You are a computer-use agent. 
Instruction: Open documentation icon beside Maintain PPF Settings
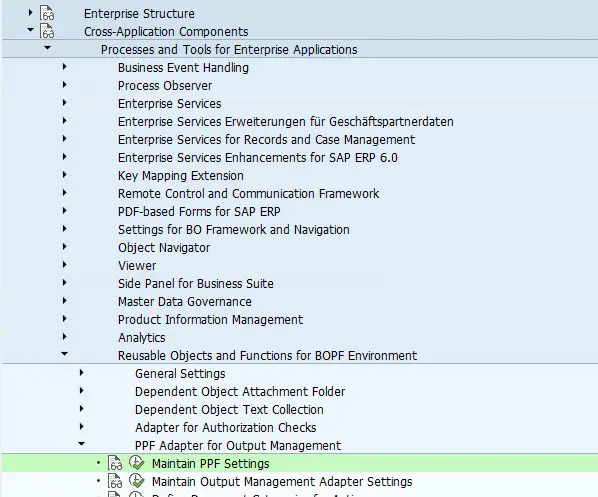click(x=115, y=463)
